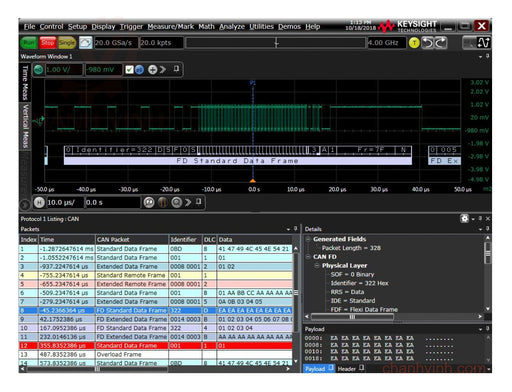The width and height of the screenshot is (512, 392).
Task: Open the Details pane dropdown arrow
Action: pos(480,229)
